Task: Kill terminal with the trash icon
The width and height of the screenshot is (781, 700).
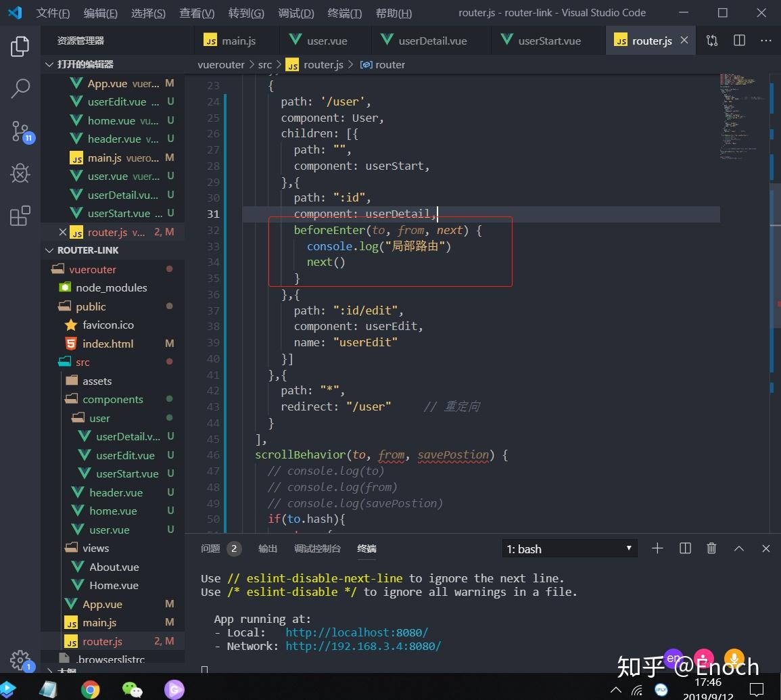Action: [x=711, y=549]
